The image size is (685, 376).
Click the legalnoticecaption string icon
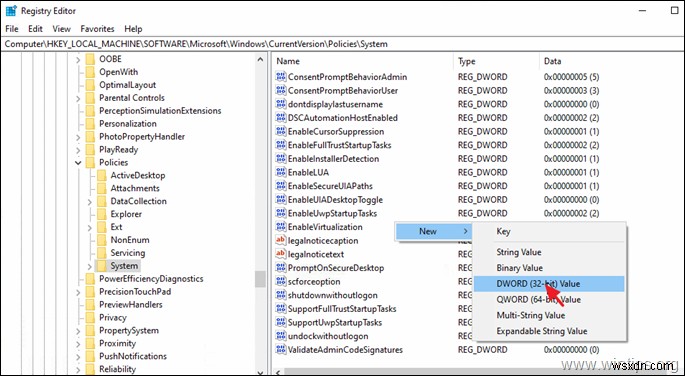pyautogui.click(x=280, y=240)
